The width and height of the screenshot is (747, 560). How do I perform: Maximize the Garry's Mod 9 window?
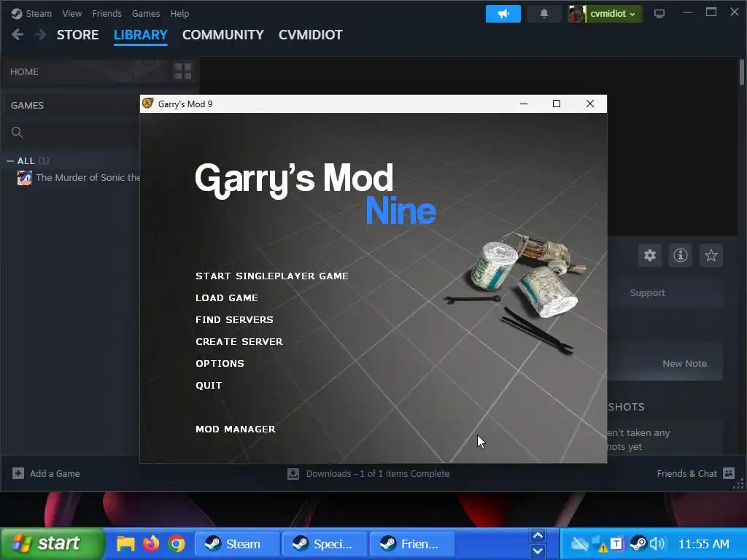(x=557, y=104)
